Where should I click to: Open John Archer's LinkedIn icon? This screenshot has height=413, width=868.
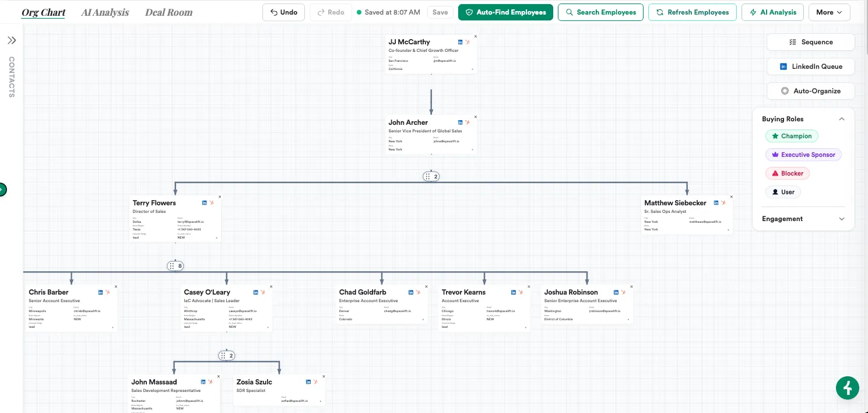461,123
